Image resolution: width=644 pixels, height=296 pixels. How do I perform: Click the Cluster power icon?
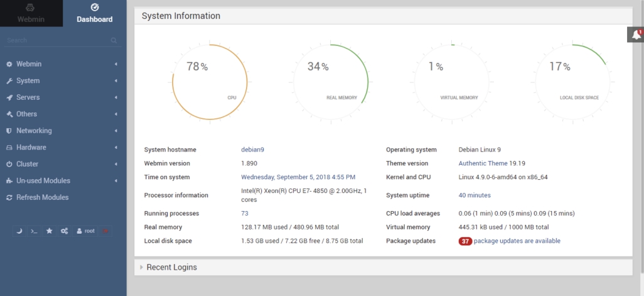(9, 164)
